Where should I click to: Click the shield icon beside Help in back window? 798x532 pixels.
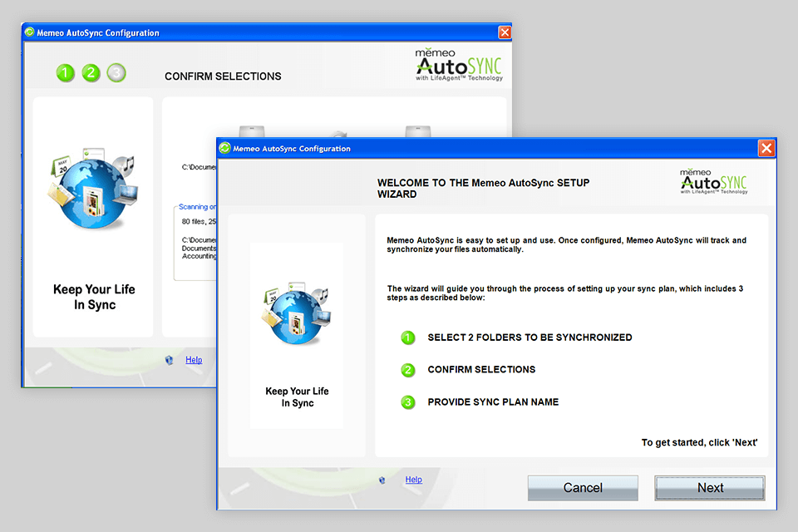click(170, 361)
